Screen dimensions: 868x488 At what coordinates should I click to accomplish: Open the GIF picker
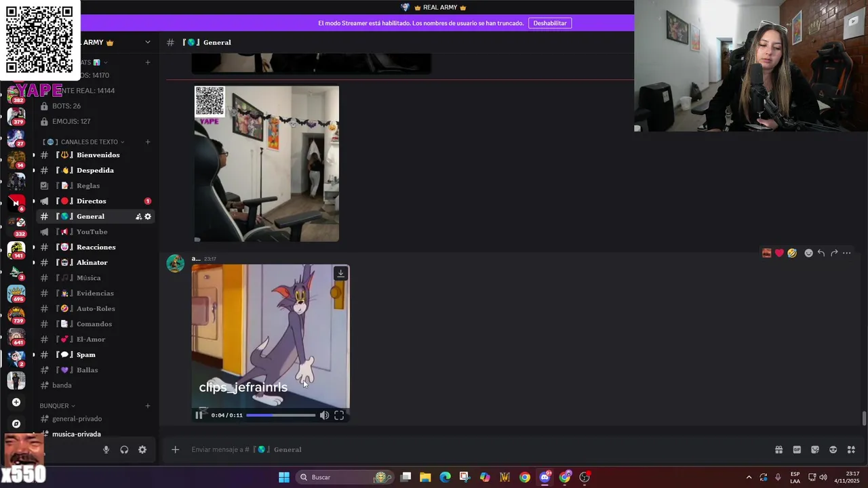click(797, 449)
